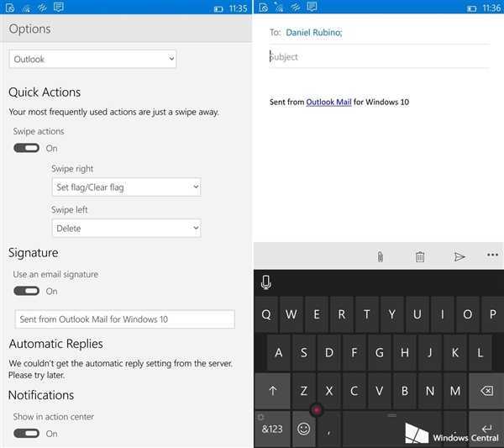The image size is (504, 448).
Task: Tap the H key
Action: [x=405, y=353]
